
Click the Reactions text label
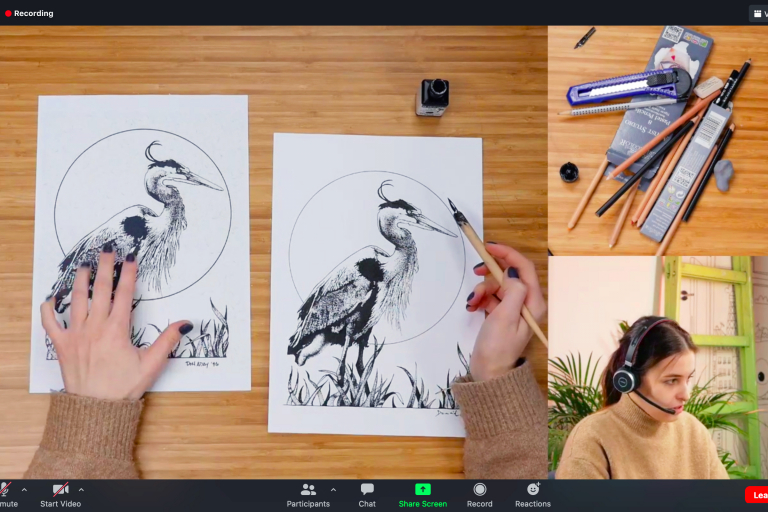point(533,504)
